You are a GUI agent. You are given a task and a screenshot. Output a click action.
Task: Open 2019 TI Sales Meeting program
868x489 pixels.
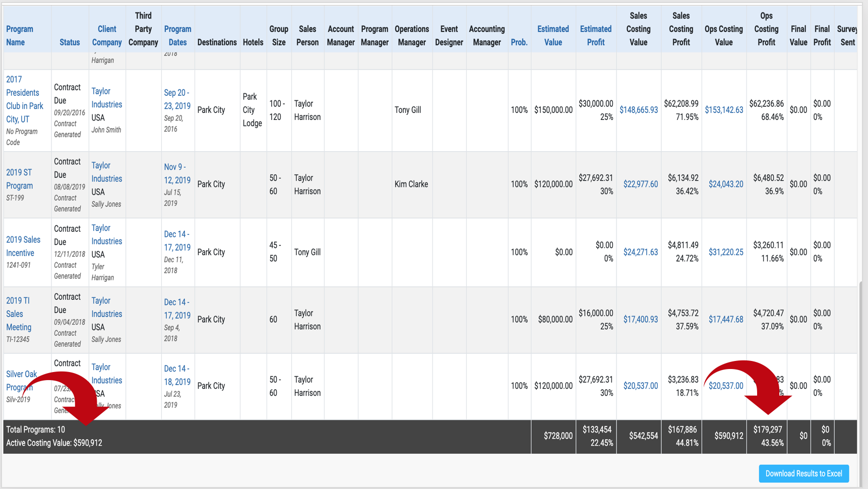point(19,314)
